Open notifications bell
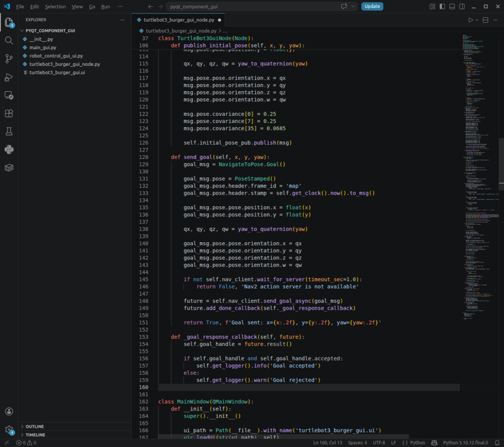Image resolution: width=504 pixels, height=447 pixels. point(497,443)
